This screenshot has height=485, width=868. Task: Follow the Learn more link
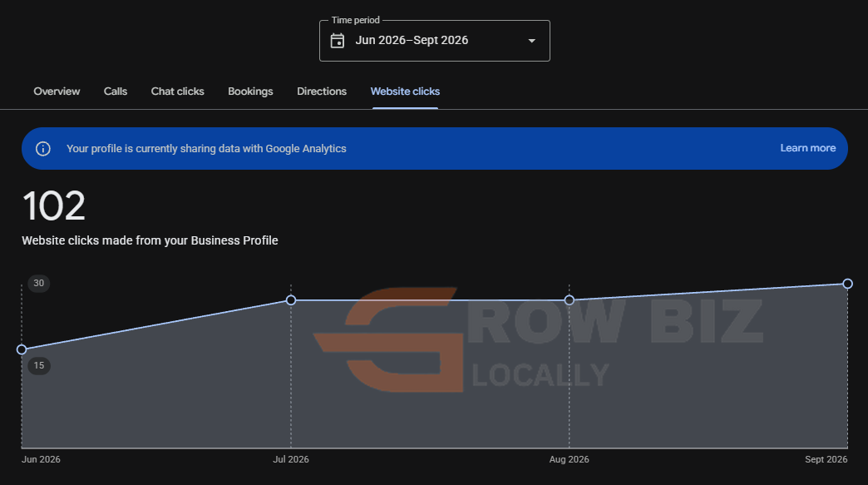tap(807, 148)
